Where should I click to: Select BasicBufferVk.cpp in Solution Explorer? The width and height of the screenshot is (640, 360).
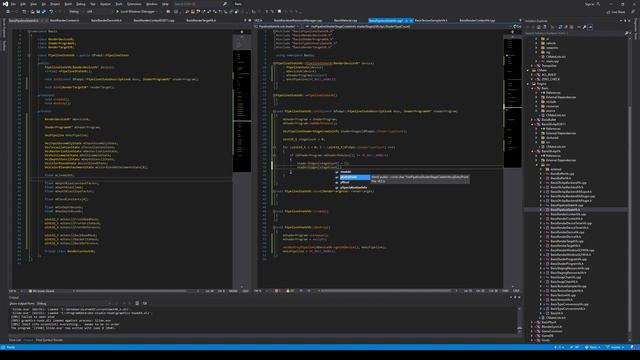point(562,173)
